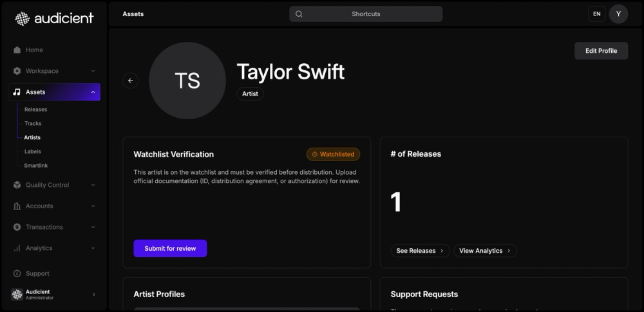Click the Shortcuts search field

click(x=366, y=14)
